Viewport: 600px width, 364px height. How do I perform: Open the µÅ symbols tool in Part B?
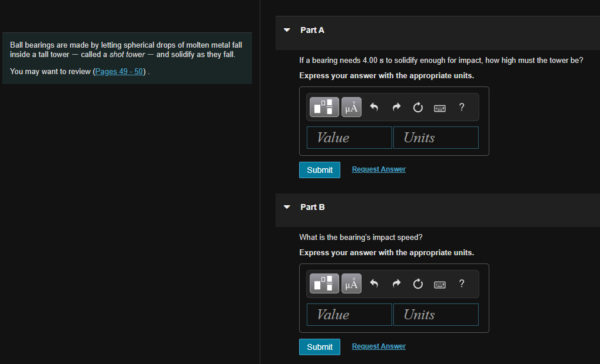(352, 283)
